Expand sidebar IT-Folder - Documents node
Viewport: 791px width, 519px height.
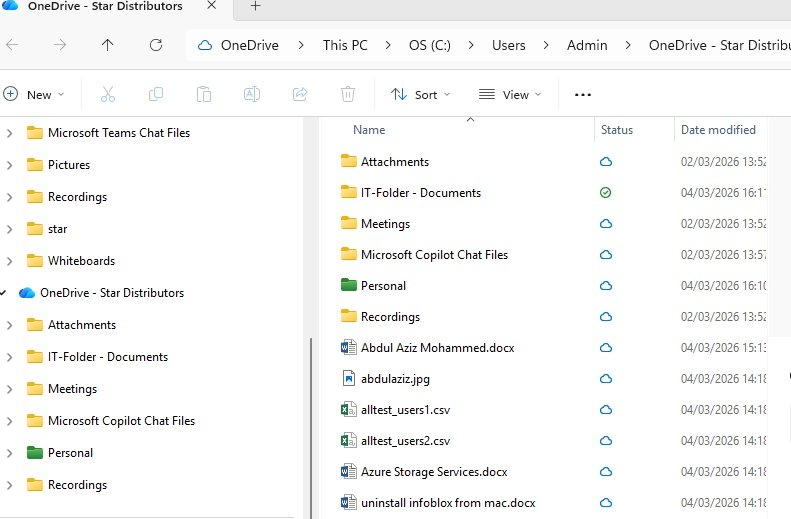9,357
